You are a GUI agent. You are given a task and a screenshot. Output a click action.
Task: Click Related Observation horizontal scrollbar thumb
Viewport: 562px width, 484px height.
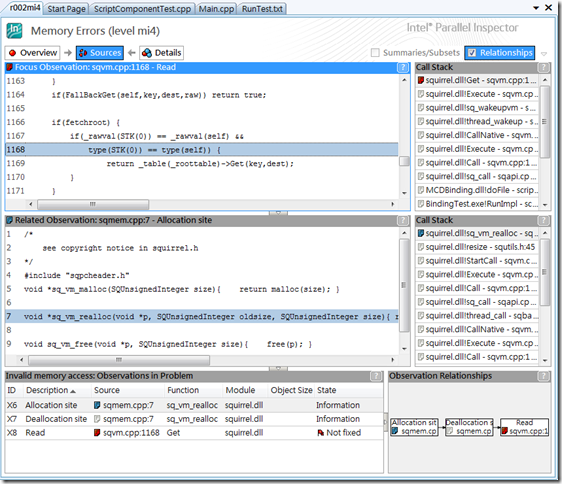click(119, 360)
